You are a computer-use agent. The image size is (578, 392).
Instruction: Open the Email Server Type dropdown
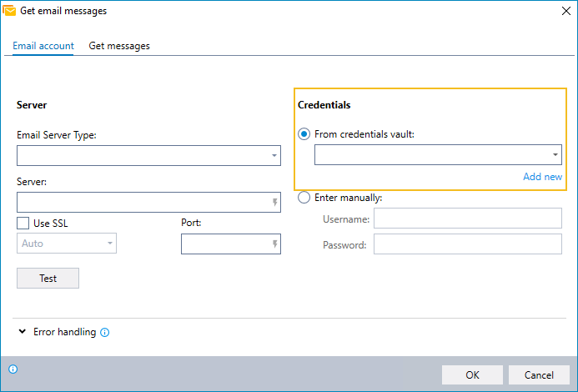(x=149, y=155)
